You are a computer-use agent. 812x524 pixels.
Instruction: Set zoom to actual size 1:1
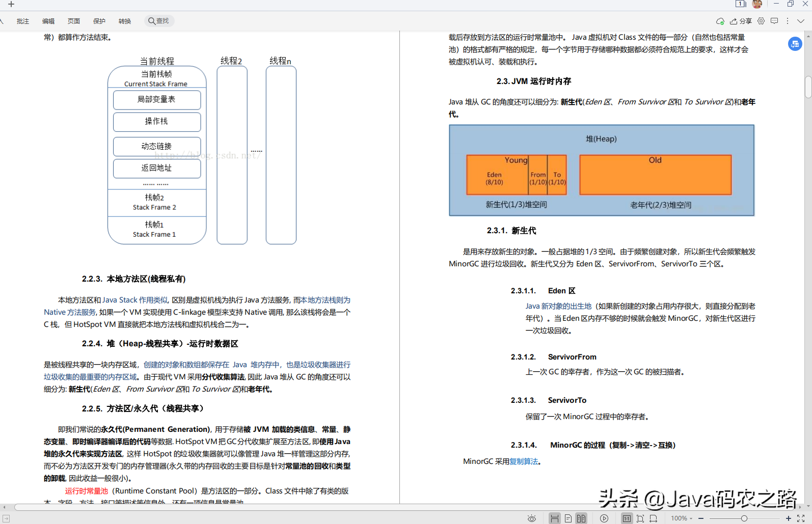pos(627,518)
